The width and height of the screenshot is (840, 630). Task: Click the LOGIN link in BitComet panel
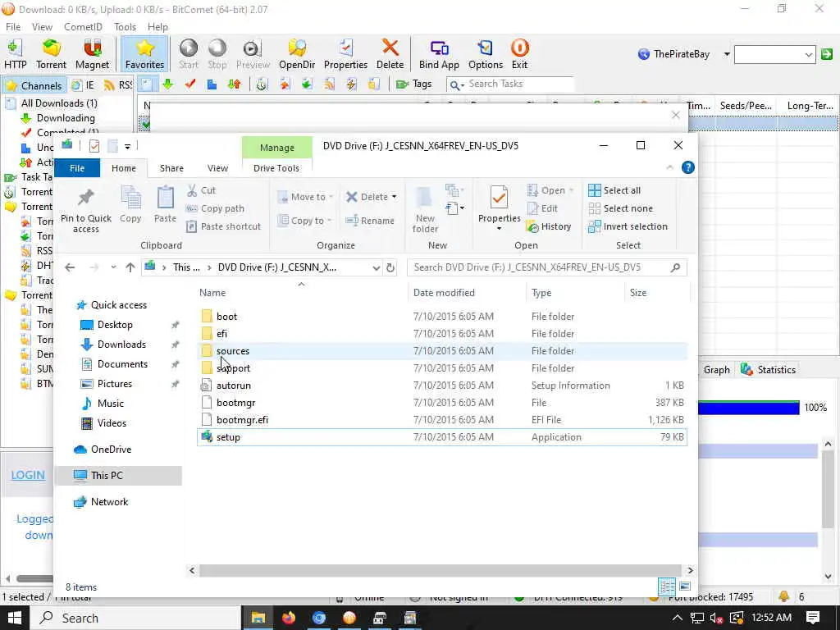pyautogui.click(x=28, y=475)
